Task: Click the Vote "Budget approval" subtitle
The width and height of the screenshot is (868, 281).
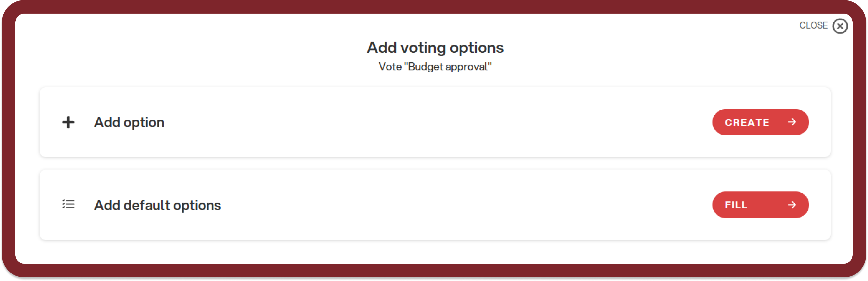Action: click(x=435, y=67)
